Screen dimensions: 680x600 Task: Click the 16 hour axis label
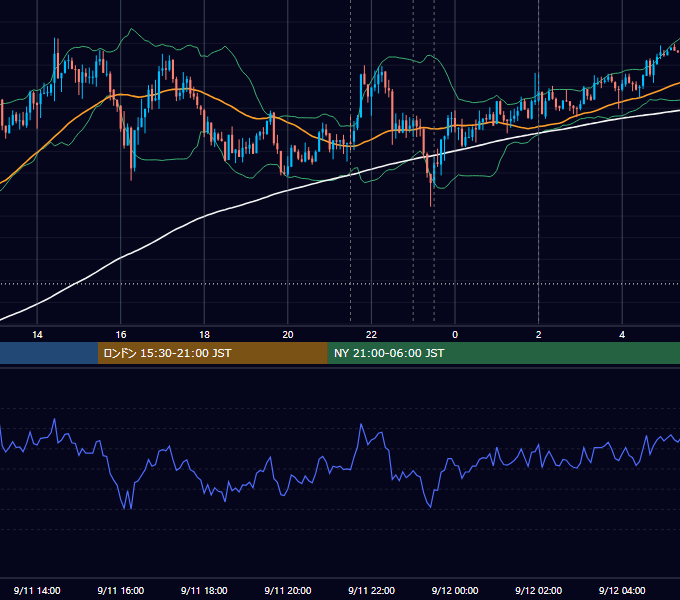[x=121, y=335]
